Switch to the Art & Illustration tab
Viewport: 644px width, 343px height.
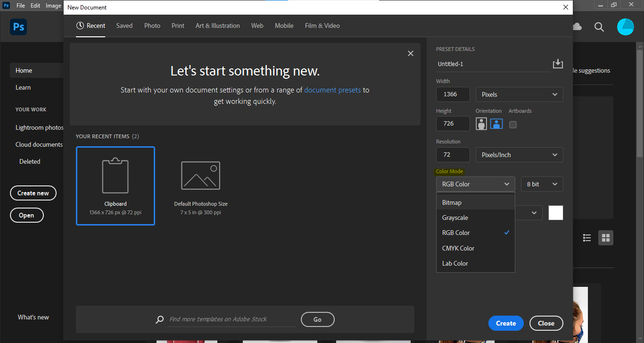(218, 25)
